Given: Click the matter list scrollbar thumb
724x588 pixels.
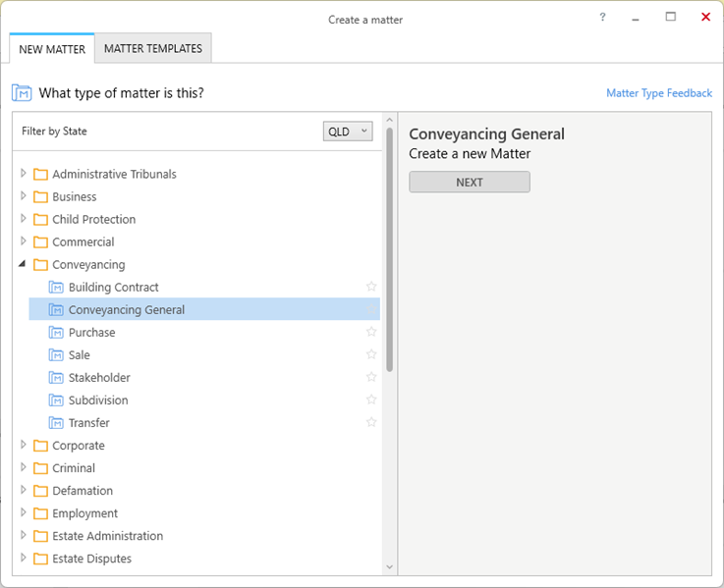Looking at the screenshot, I should pos(389,249).
